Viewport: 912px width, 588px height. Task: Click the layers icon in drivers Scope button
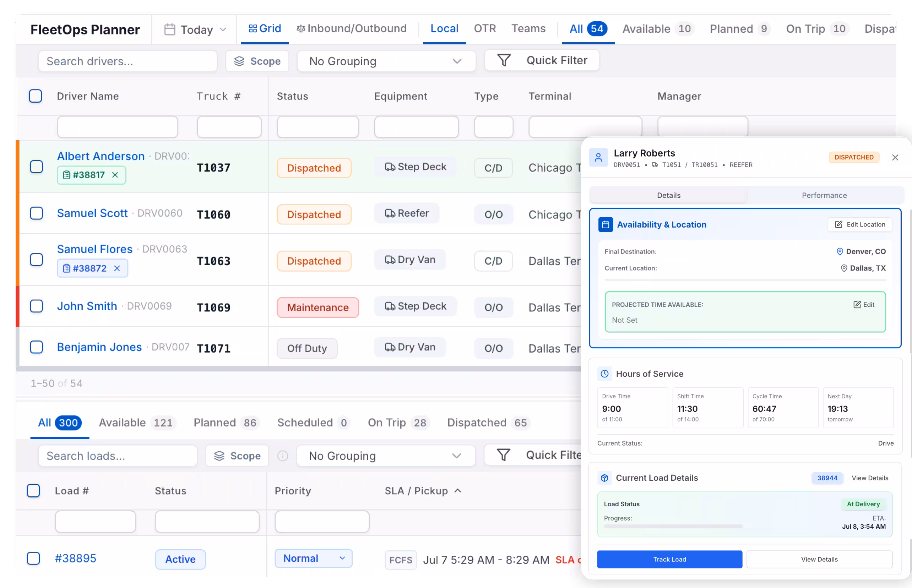[x=239, y=61]
